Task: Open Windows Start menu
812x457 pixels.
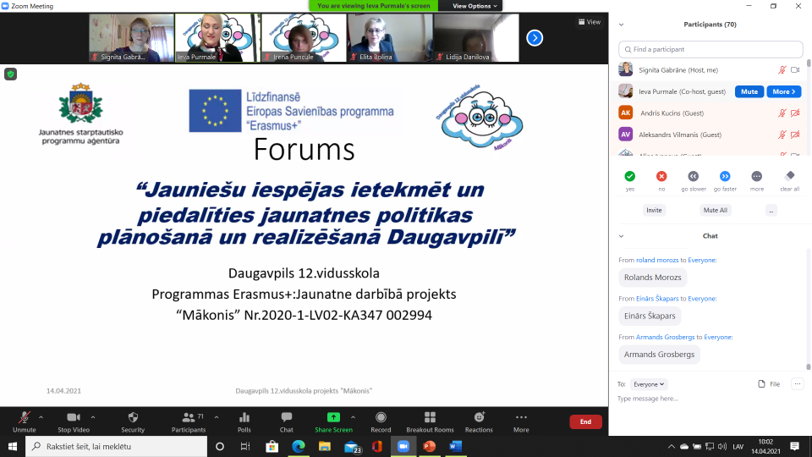Action: [x=12, y=446]
